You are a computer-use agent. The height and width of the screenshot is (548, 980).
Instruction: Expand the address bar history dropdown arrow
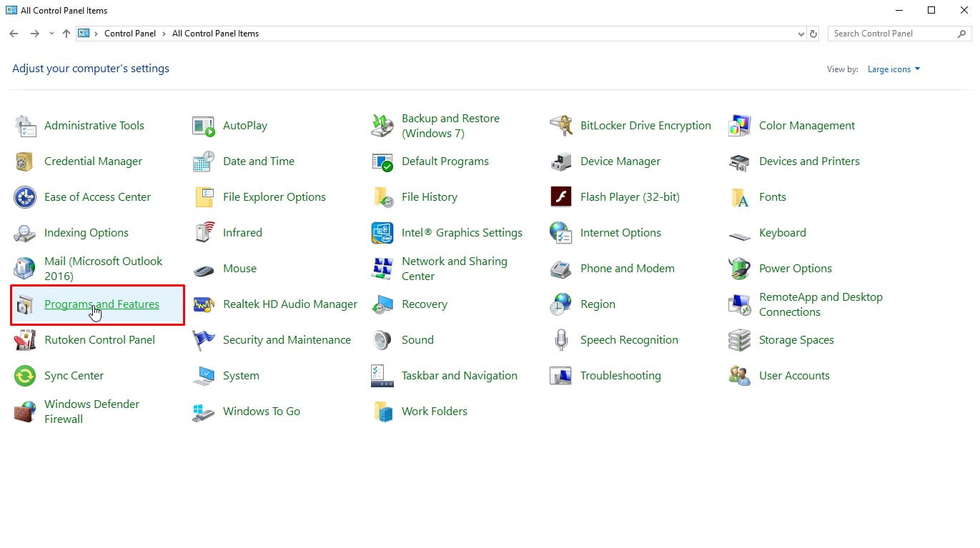tap(801, 34)
